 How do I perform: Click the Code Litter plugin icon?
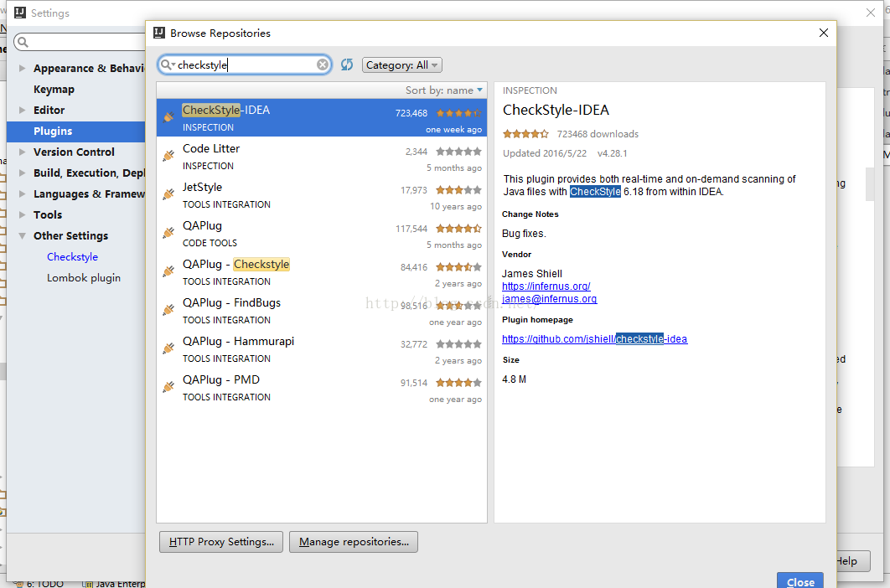click(168, 156)
